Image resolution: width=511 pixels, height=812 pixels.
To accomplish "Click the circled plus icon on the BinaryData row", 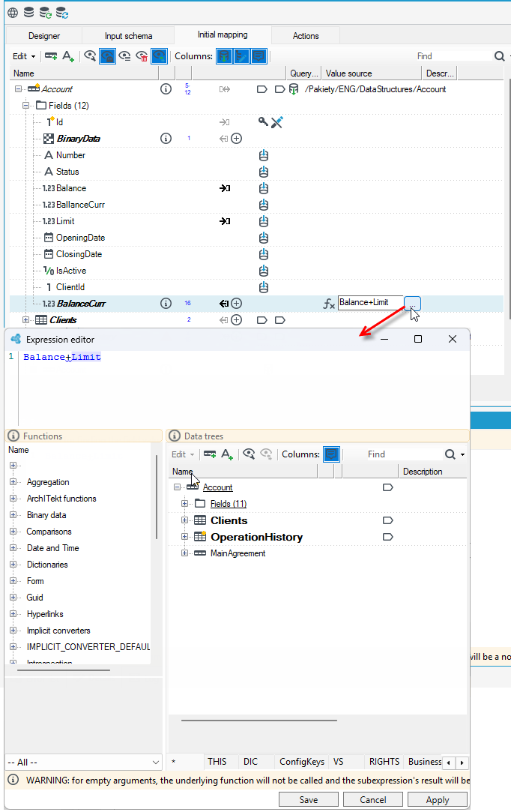I will [237, 138].
